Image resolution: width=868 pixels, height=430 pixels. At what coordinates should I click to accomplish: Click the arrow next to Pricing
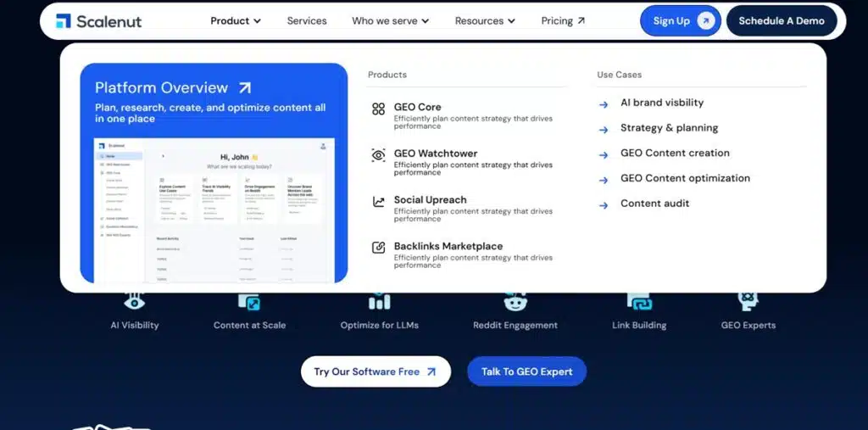coord(581,20)
